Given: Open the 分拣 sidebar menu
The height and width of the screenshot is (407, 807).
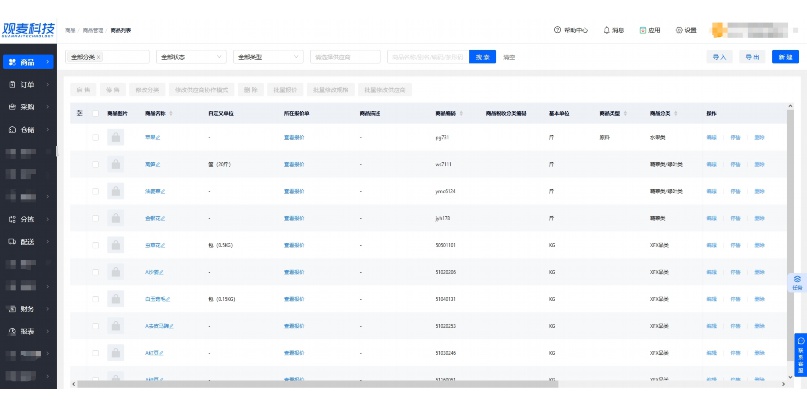Looking at the screenshot, I should (28, 219).
